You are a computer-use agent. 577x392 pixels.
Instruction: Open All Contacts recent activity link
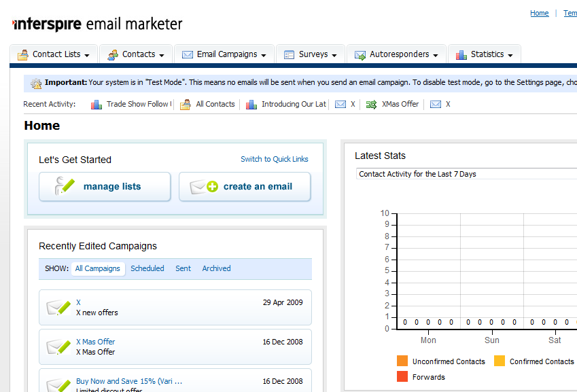click(215, 104)
